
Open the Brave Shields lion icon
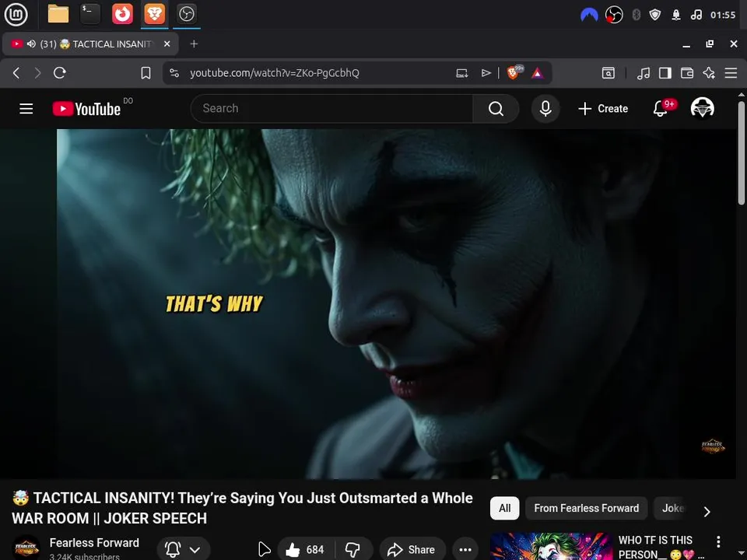(514, 72)
